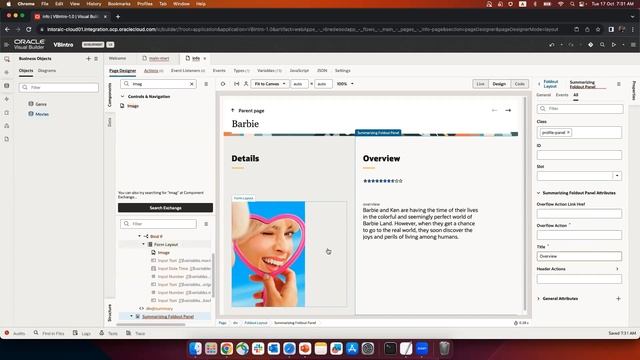Click the Barbie poster image
Viewport: 640px width, 360px height.
(268, 254)
